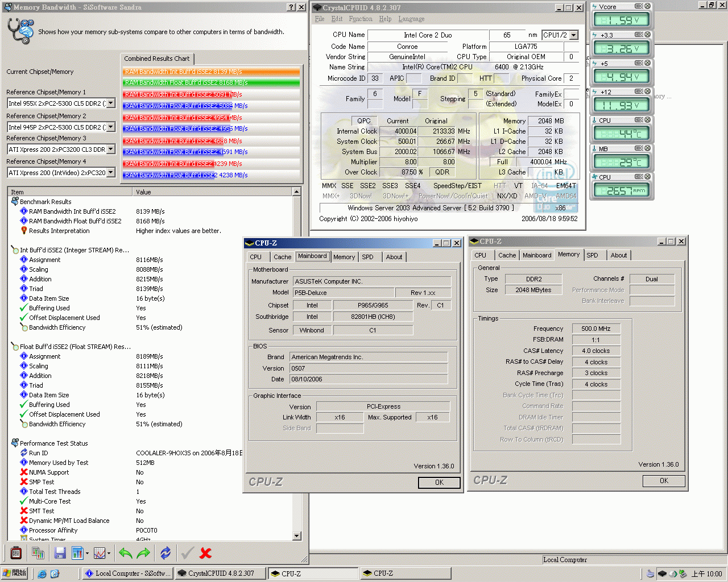Open the line graph icon's dropdown arrow
Image resolution: width=728 pixels, height=582 pixels.
coord(109,553)
